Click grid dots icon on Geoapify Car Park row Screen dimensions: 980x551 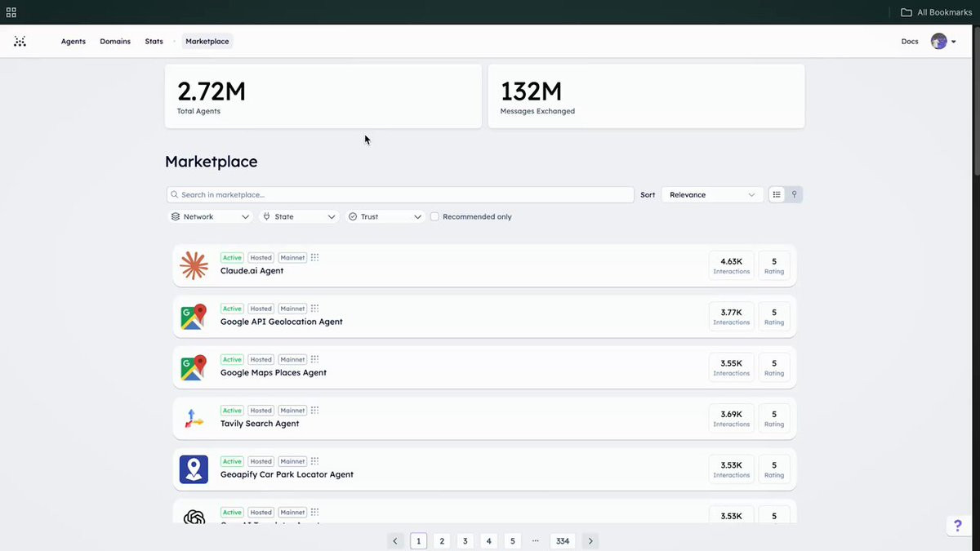(x=314, y=461)
